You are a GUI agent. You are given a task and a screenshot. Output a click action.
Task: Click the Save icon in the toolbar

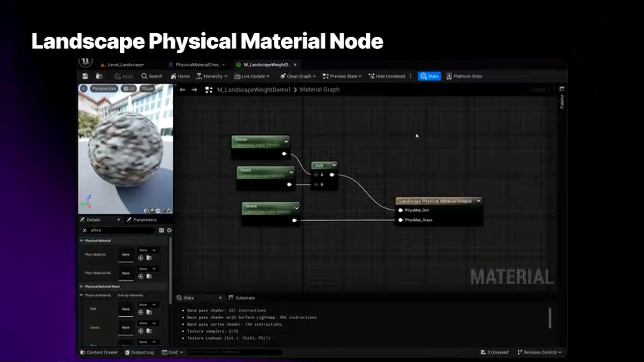pyautogui.click(x=85, y=76)
